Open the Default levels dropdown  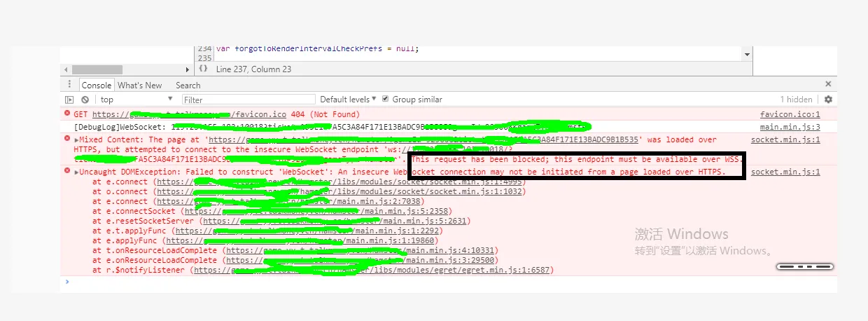pyautogui.click(x=349, y=100)
